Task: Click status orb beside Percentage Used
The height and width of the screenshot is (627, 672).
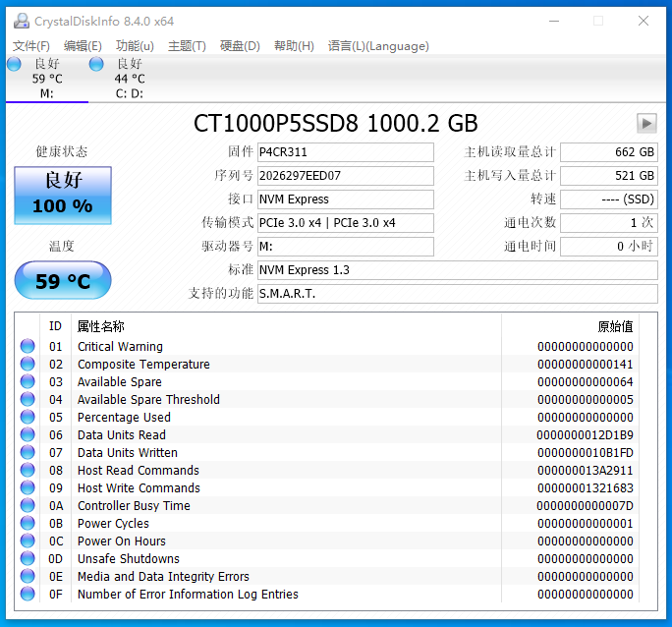Action: (28, 417)
